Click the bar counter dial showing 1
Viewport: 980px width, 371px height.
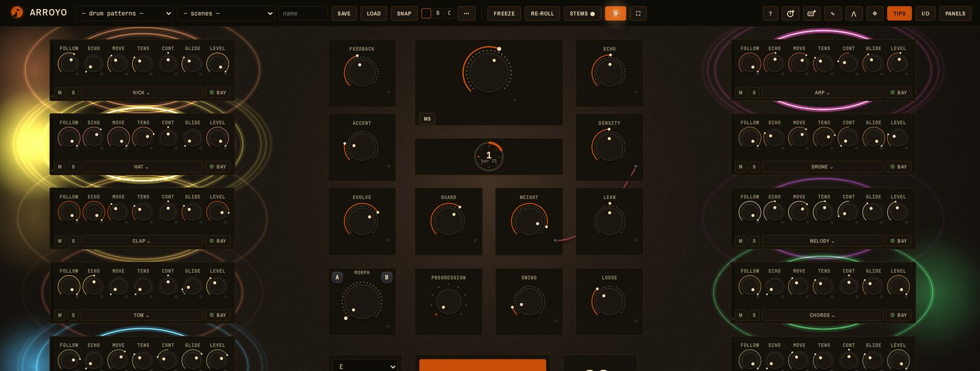(x=489, y=157)
